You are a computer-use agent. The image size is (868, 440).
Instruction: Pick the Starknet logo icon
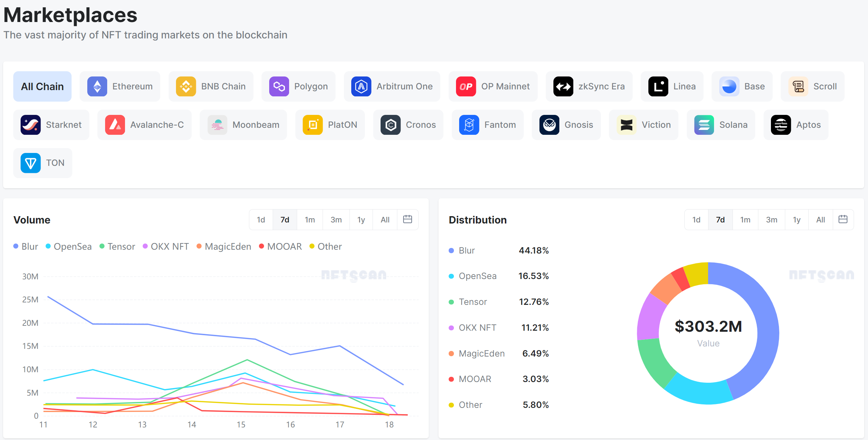tap(31, 125)
